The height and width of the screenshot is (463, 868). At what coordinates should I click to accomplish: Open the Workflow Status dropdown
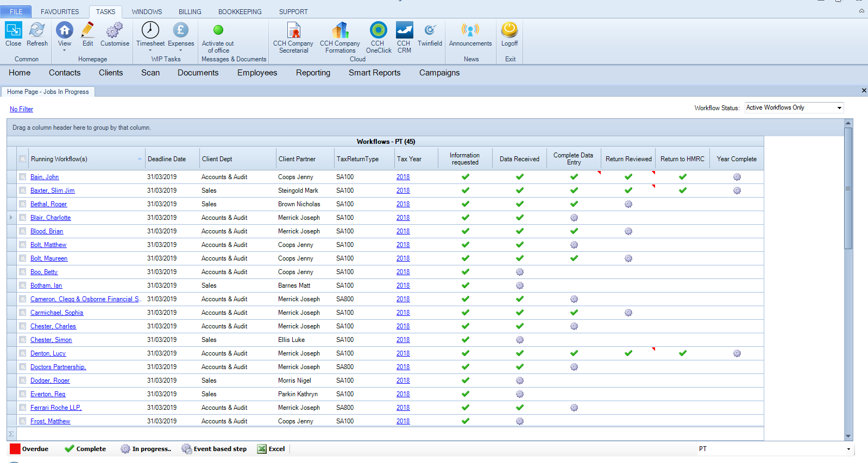tap(839, 108)
